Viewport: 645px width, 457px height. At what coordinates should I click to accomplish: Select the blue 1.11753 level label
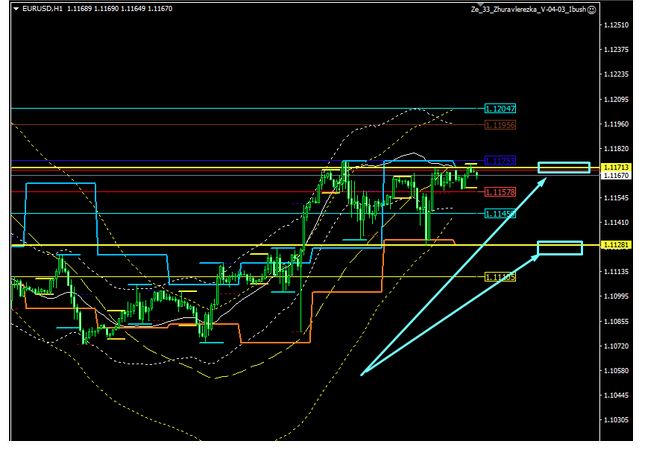tap(500, 160)
